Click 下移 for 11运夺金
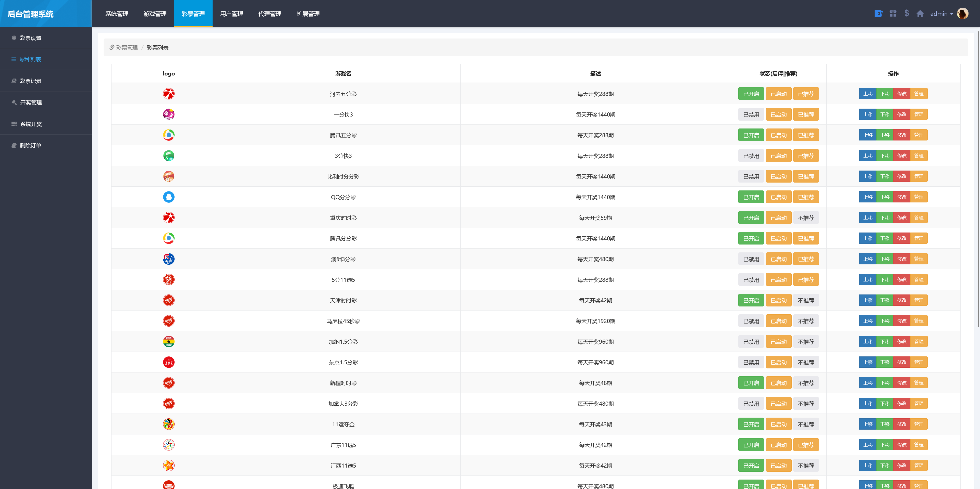 point(885,424)
